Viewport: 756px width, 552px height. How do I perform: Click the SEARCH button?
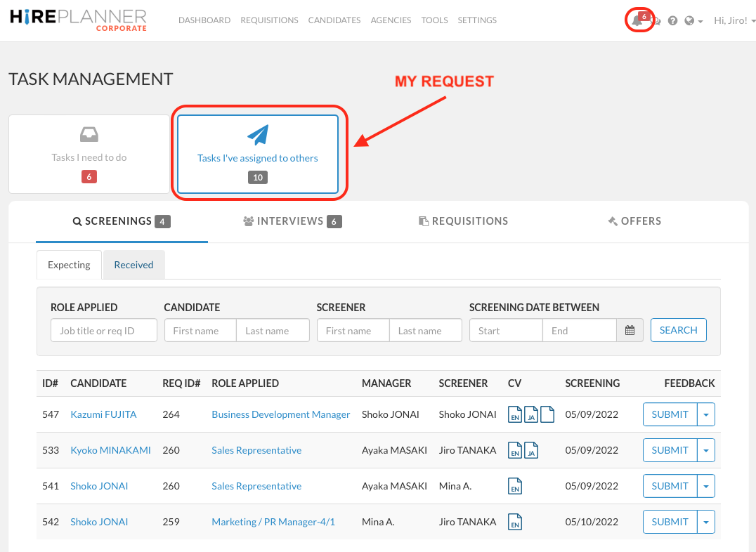point(678,330)
